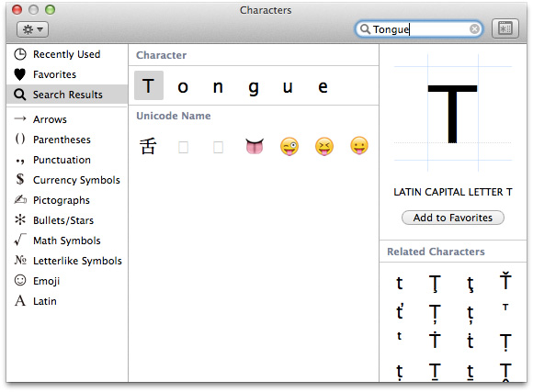Select the Parentheses category
Image resolution: width=533 pixels, height=392 pixels.
[x=66, y=140]
